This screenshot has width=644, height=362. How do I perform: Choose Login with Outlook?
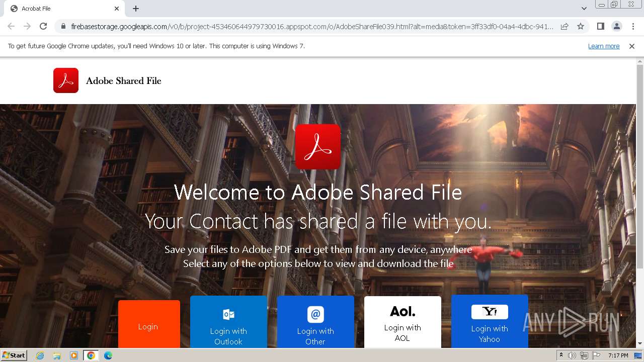click(x=228, y=322)
